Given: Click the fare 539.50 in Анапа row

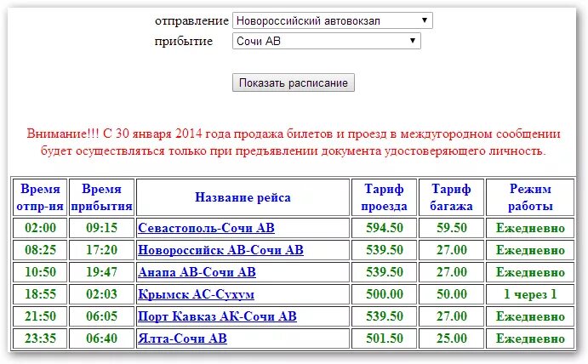Looking at the screenshot, I should click(385, 272).
